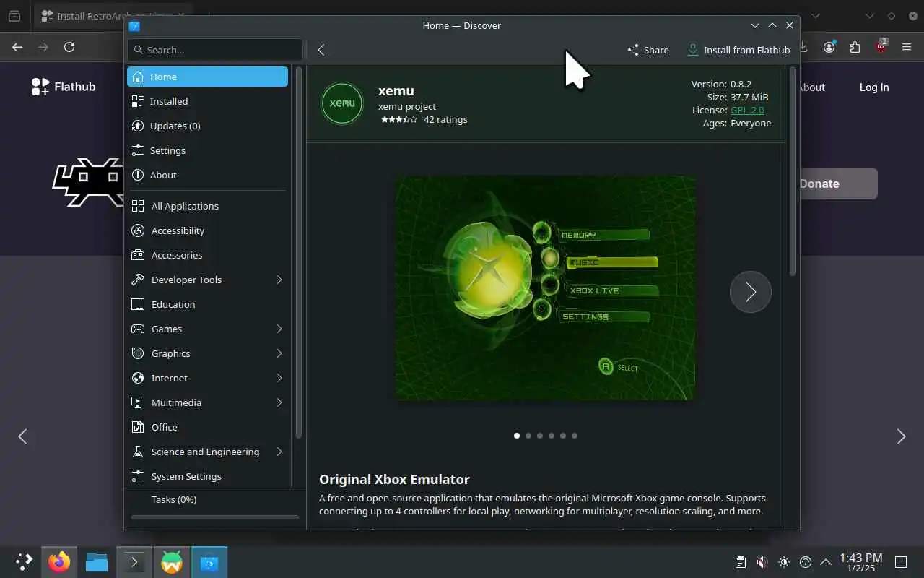Expand Science and Engineering subcategories arrow

(x=279, y=452)
